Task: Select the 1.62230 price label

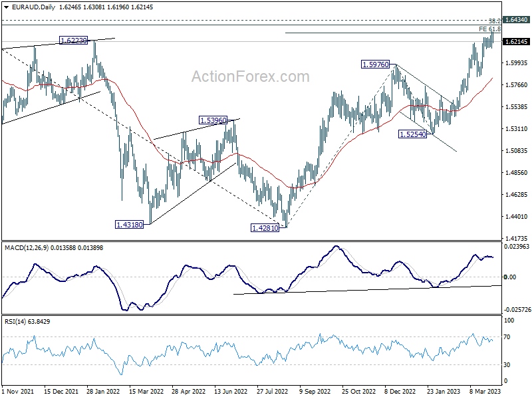Action: click(74, 41)
